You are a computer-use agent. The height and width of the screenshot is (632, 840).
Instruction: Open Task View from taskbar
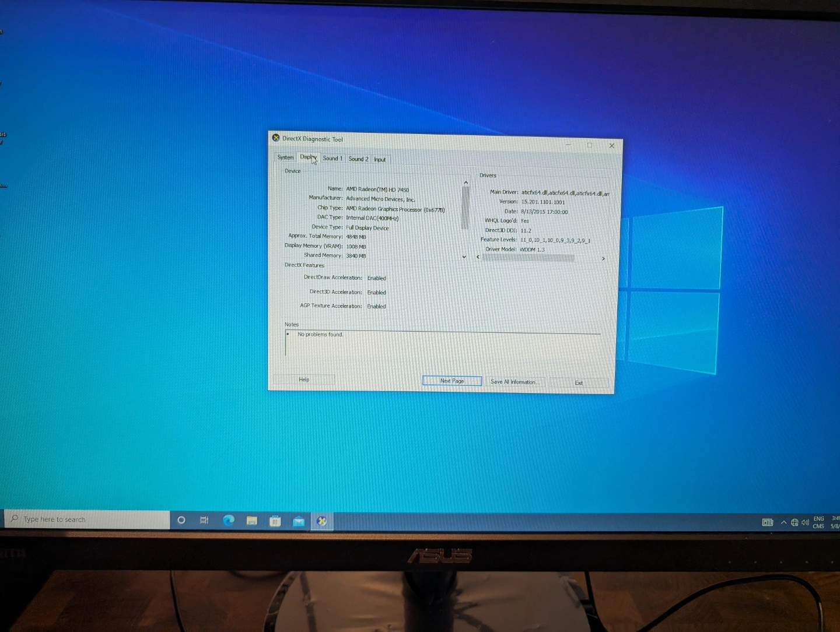click(x=204, y=520)
